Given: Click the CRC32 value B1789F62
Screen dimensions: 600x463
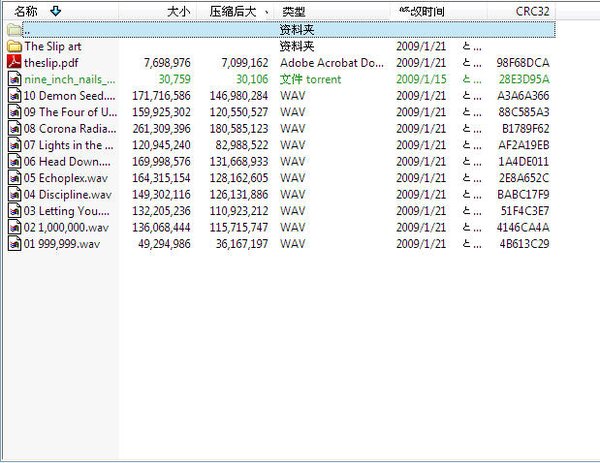Looking at the screenshot, I should click(x=526, y=129).
